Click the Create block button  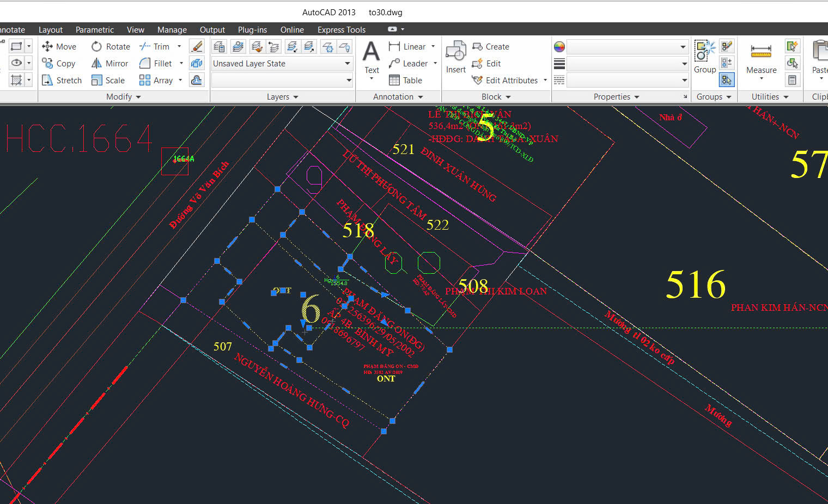click(x=491, y=47)
